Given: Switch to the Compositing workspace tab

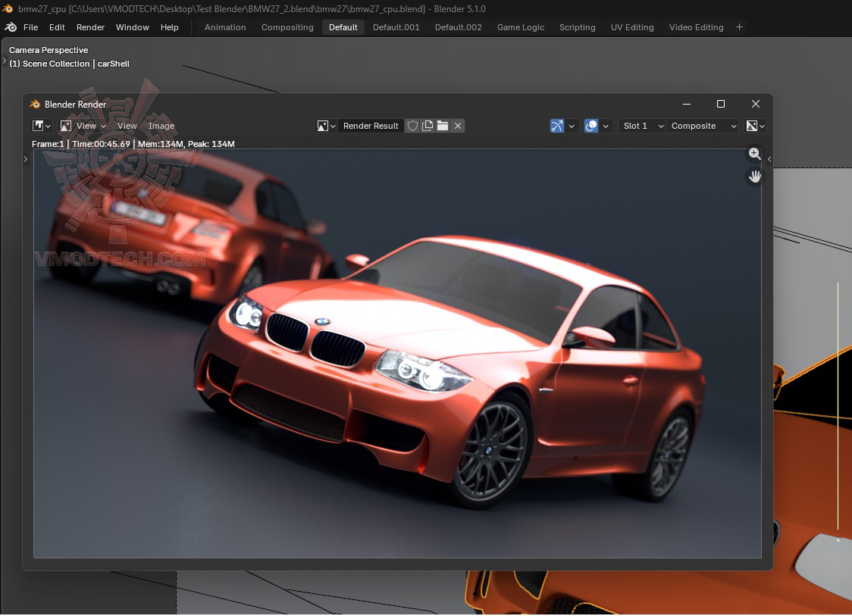Looking at the screenshot, I should coord(287,27).
